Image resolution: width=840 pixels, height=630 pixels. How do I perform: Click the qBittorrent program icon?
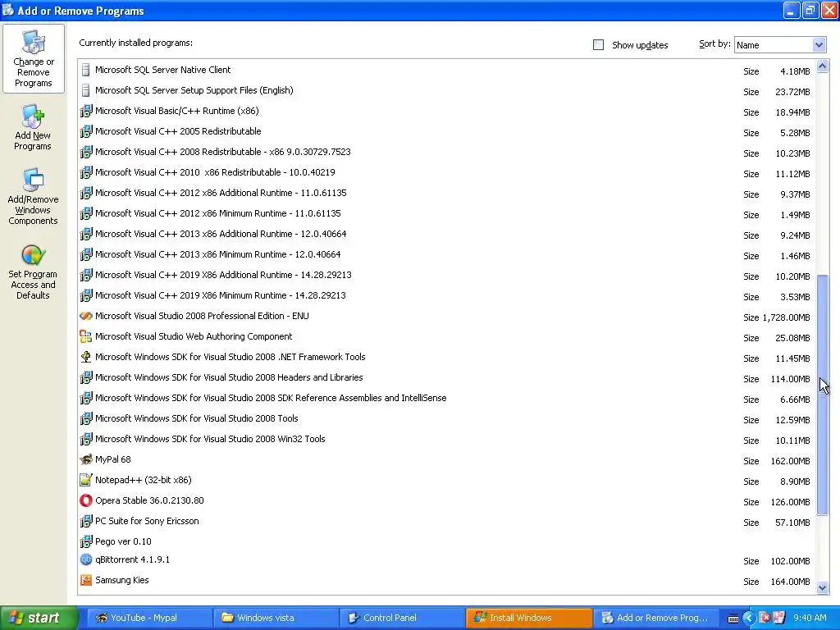point(85,559)
